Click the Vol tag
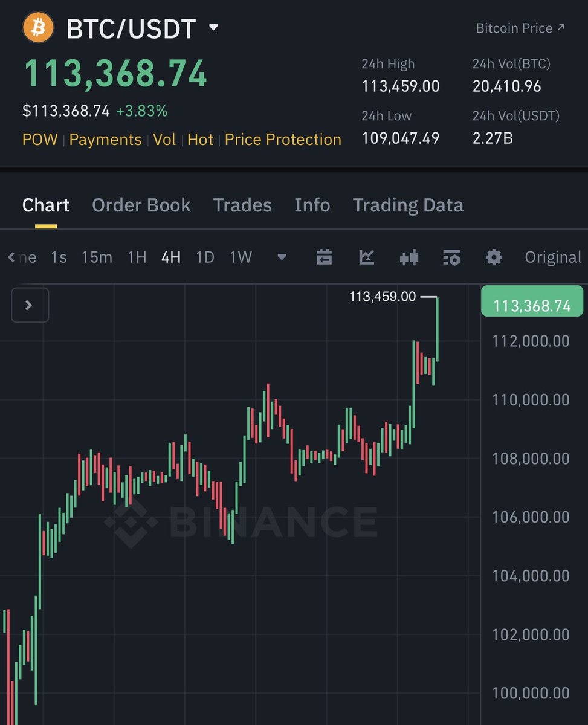Viewport: 588px width, 725px height. pos(164,140)
